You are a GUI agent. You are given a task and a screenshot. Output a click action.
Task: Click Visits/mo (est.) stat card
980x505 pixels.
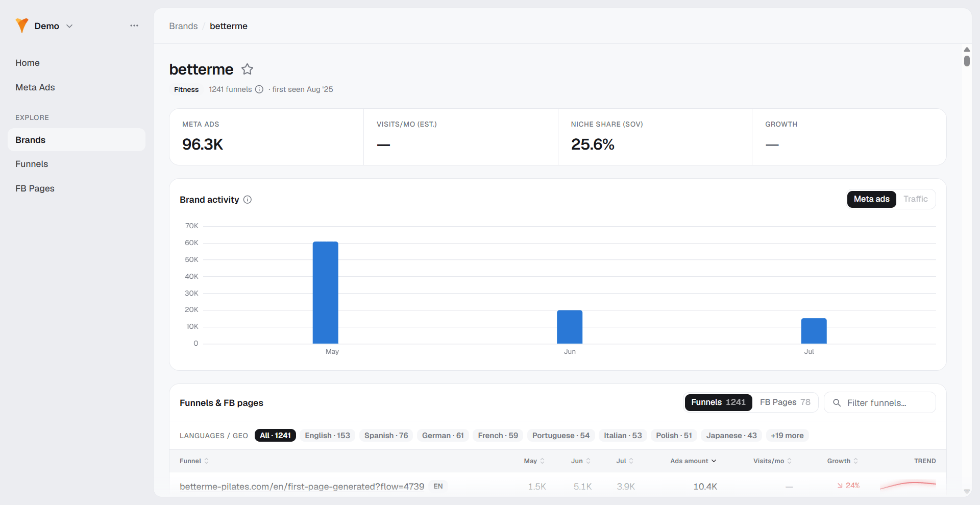click(x=461, y=137)
